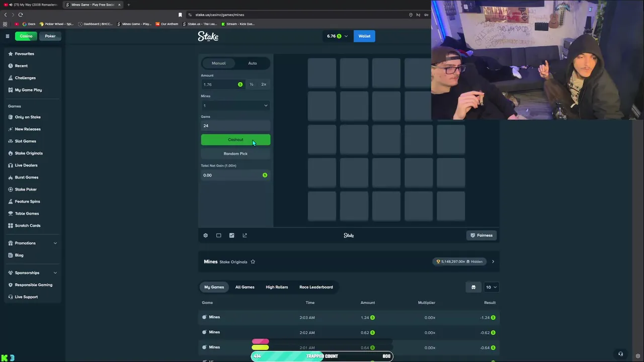
Task: Open My Game Play sidebar icon
Action: (11, 90)
